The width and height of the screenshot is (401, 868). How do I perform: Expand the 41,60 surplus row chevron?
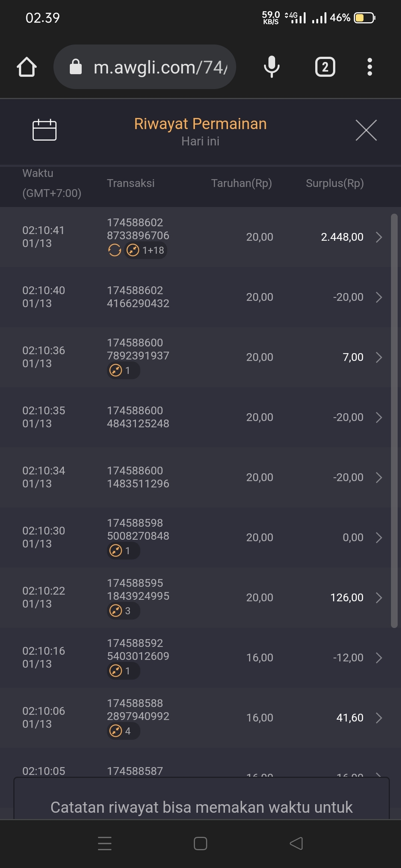379,718
